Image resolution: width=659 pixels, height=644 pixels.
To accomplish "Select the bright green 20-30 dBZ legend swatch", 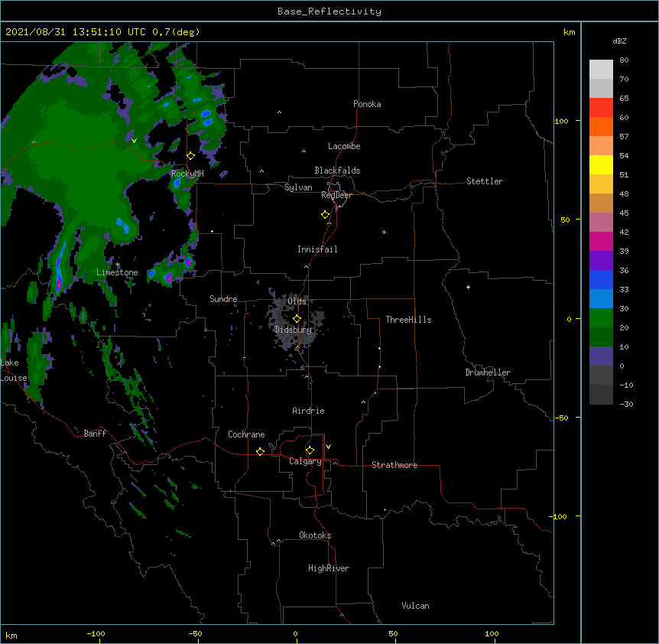I will (x=601, y=318).
